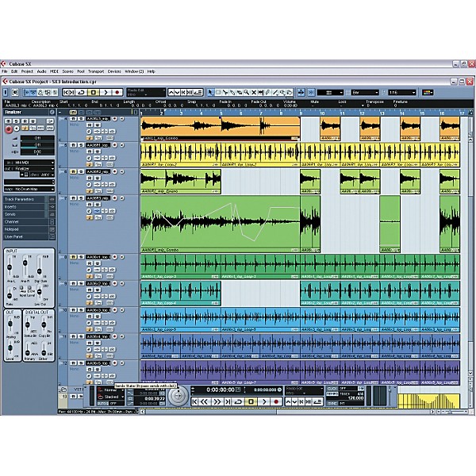Viewport: 476px width, 476px height.
Task: Open the Audio menu
Action: 41,71
